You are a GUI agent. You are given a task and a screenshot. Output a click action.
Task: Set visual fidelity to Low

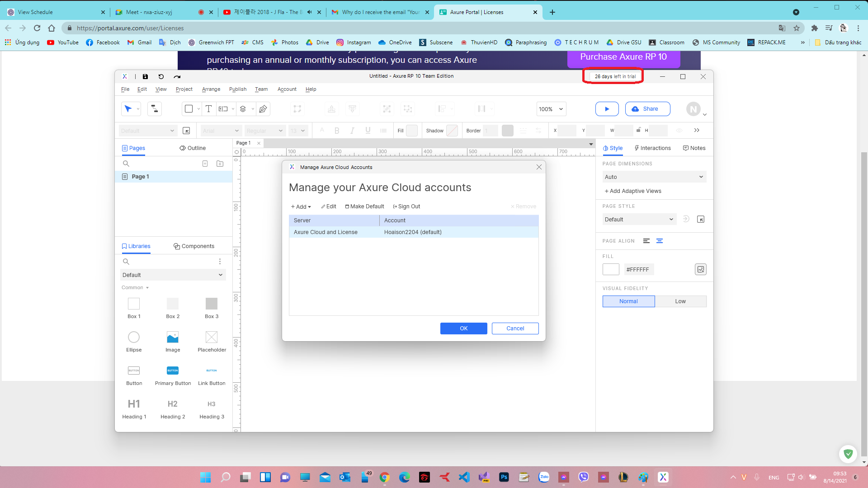pos(680,301)
